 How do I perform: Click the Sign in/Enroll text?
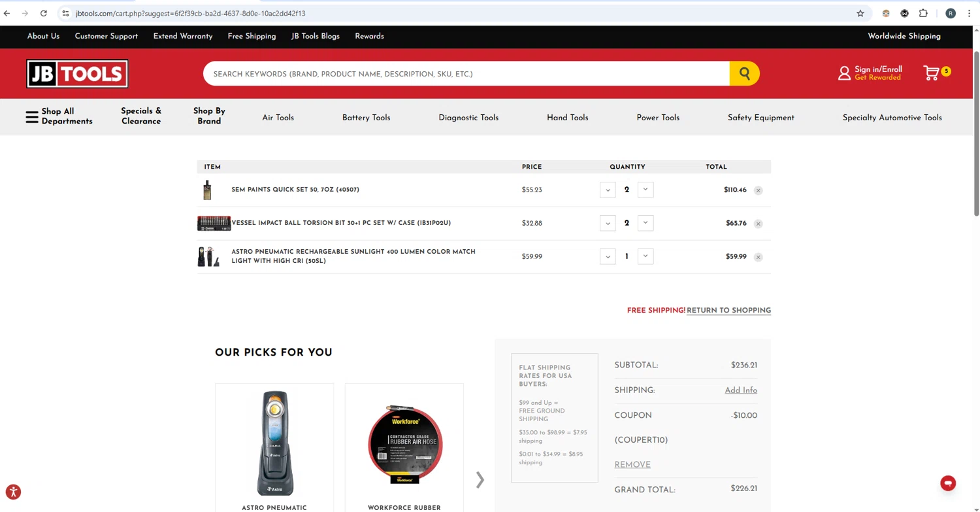pyautogui.click(x=878, y=69)
